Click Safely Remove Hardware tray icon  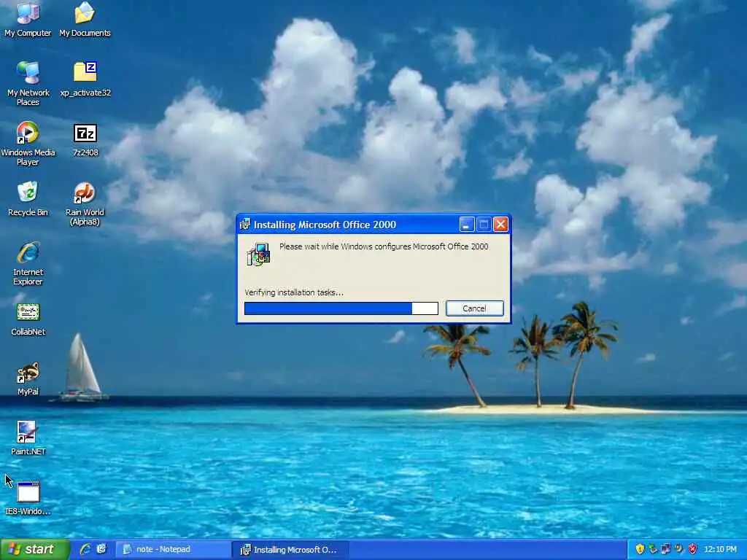[x=653, y=549]
